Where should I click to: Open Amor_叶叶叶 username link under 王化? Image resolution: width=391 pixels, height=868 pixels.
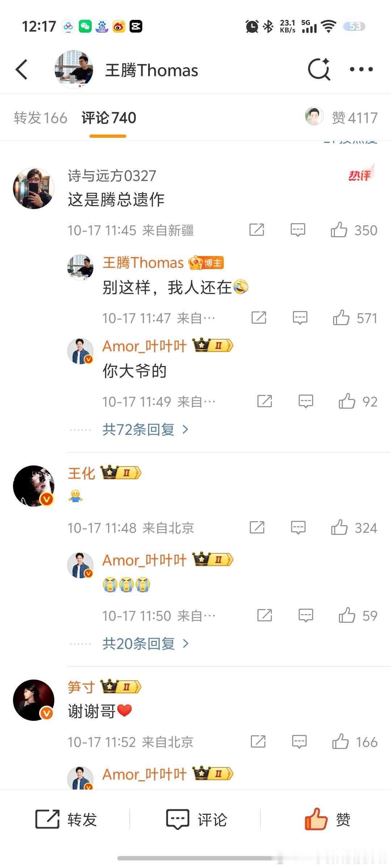click(144, 560)
